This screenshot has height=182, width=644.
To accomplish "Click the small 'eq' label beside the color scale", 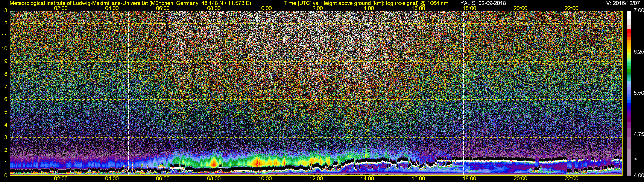I will point(636,159).
